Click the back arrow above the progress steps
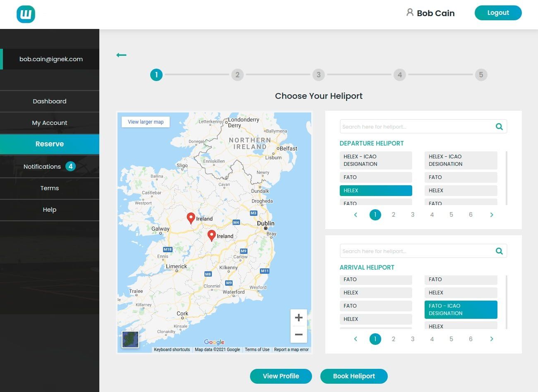The height and width of the screenshot is (392, 538). [121, 55]
